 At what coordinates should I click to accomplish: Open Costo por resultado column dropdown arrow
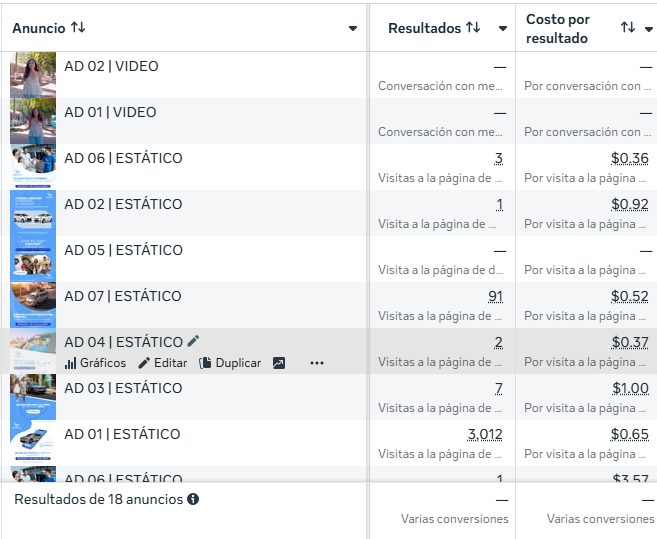(x=649, y=29)
